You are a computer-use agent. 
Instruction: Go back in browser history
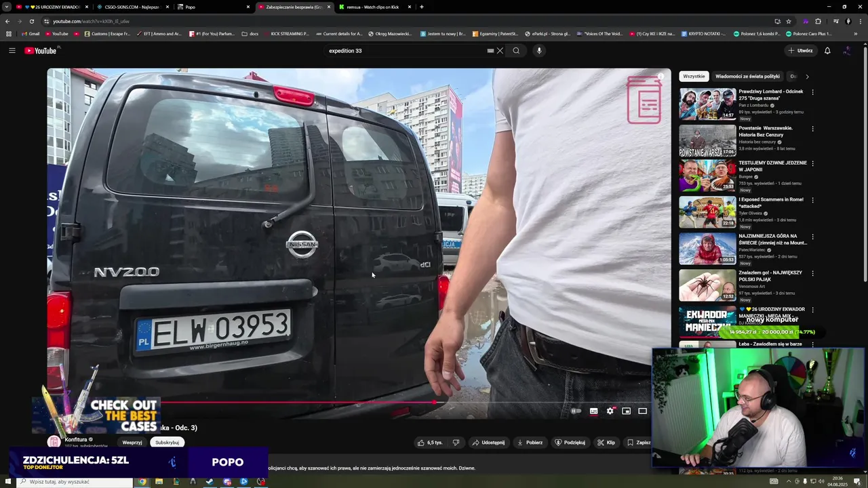click(x=7, y=21)
